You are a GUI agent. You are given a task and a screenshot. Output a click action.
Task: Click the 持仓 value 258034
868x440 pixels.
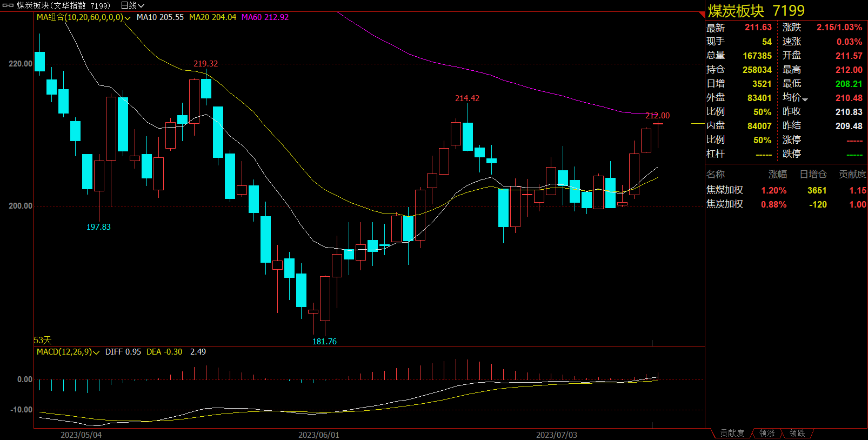tap(757, 70)
